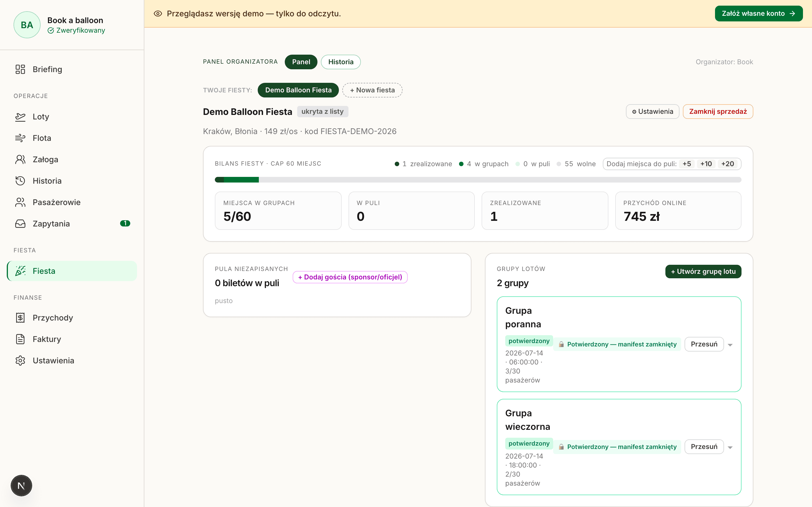
Task: Switch to the Historia tab in organizer panel
Action: pyautogui.click(x=341, y=62)
